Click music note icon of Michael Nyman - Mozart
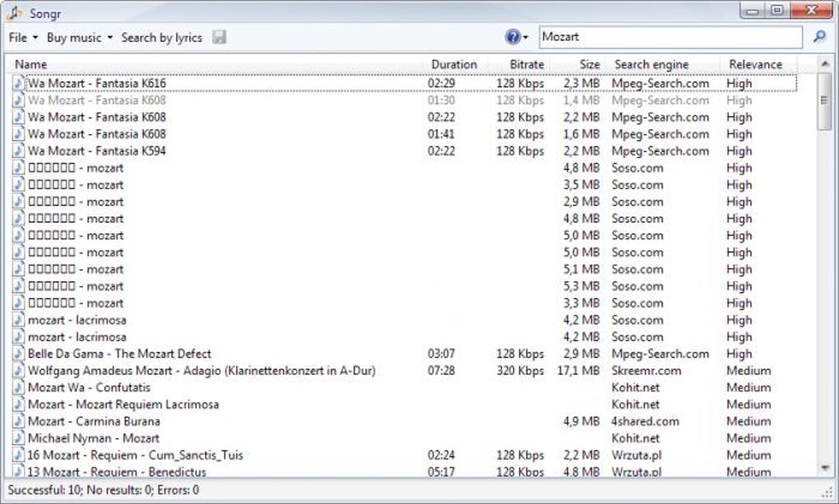 19,438
